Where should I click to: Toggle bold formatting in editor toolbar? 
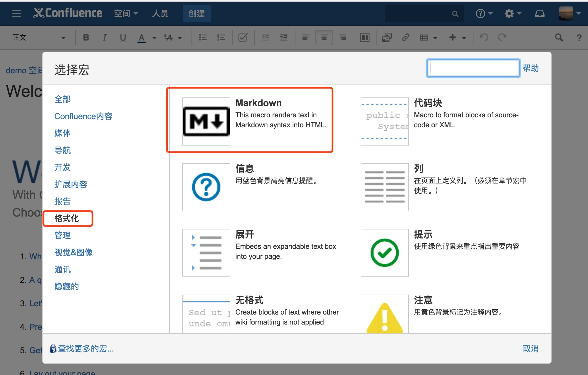(x=86, y=38)
